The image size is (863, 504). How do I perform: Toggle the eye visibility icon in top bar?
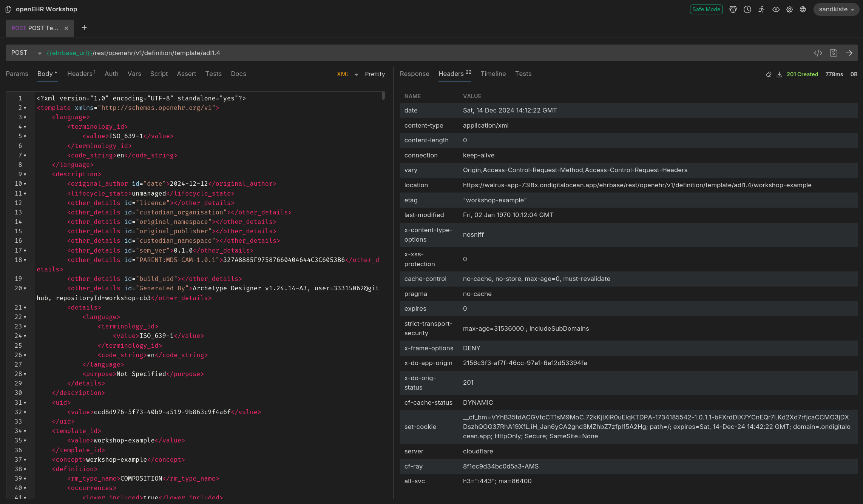(x=776, y=9)
